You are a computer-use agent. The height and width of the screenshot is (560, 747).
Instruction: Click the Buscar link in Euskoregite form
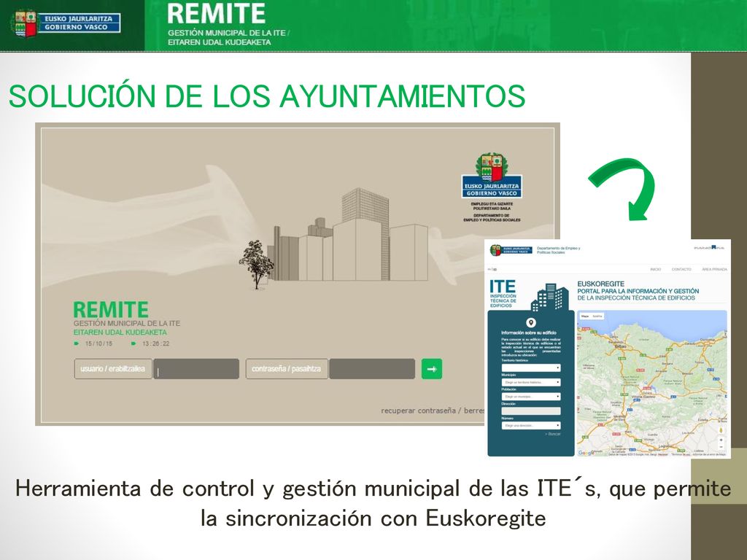(x=554, y=435)
